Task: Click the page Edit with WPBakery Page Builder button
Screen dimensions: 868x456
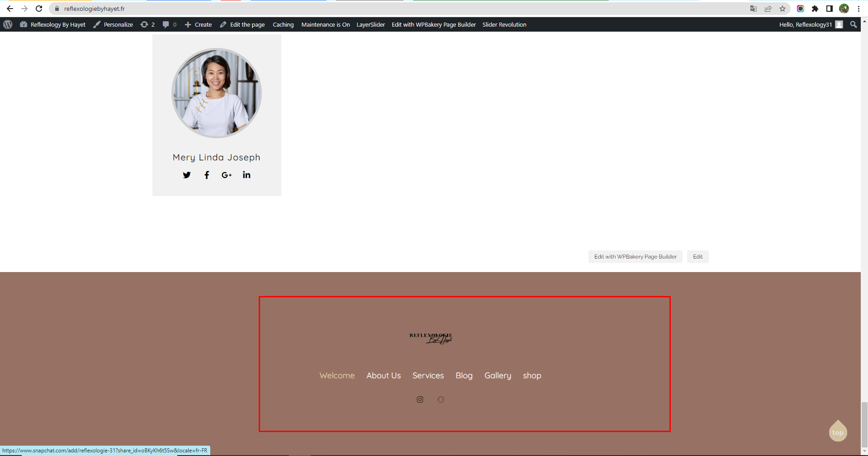Action: (x=636, y=257)
